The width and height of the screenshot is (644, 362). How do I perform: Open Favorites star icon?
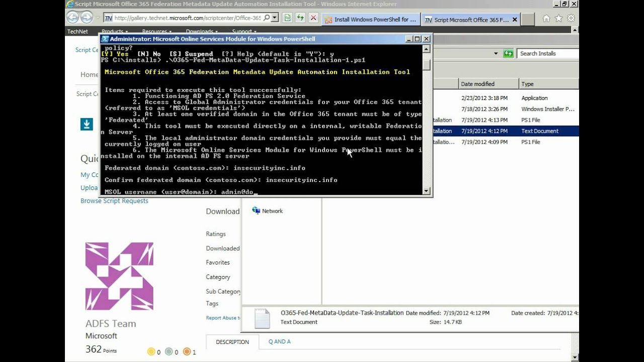[x=558, y=19]
